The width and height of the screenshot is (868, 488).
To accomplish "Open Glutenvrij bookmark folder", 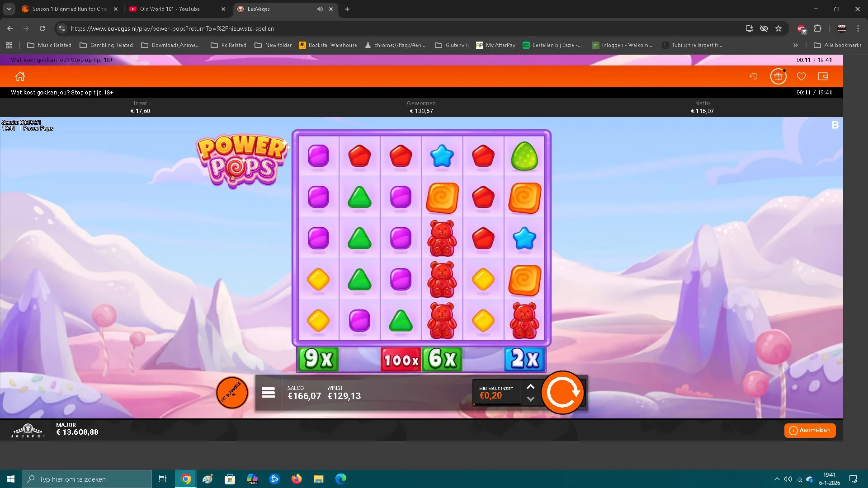I will (452, 45).
